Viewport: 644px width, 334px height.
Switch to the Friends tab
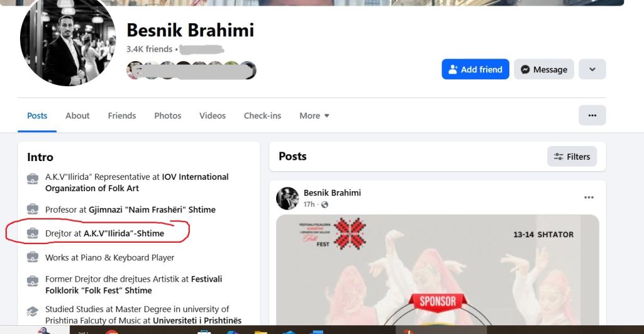(x=122, y=116)
